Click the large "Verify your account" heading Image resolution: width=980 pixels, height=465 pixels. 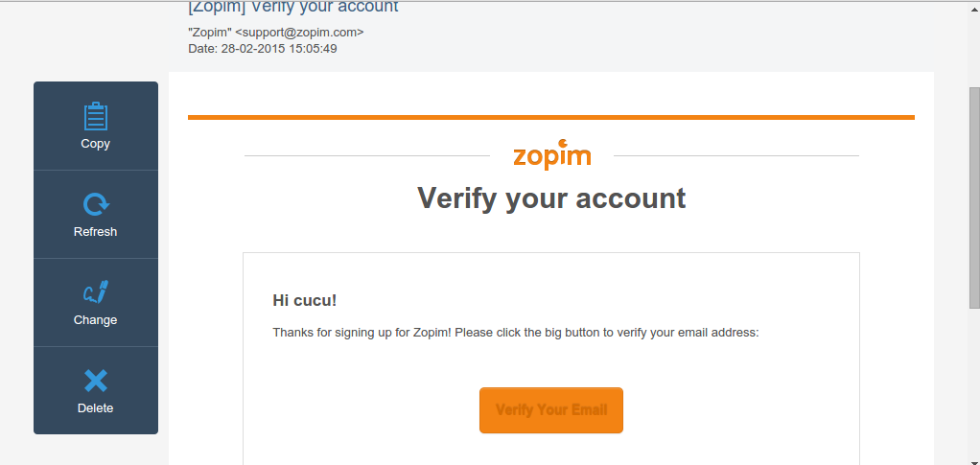(551, 198)
